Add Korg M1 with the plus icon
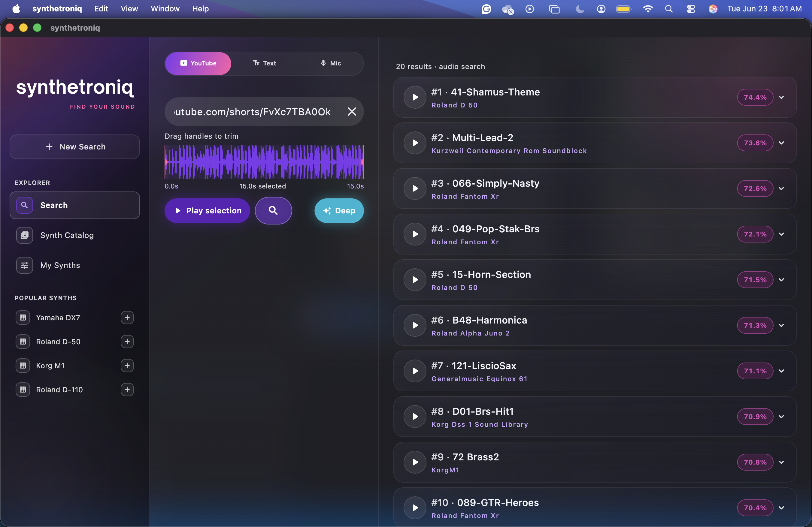Viewport: 812px width, 527px height. [x=127, y=366]
